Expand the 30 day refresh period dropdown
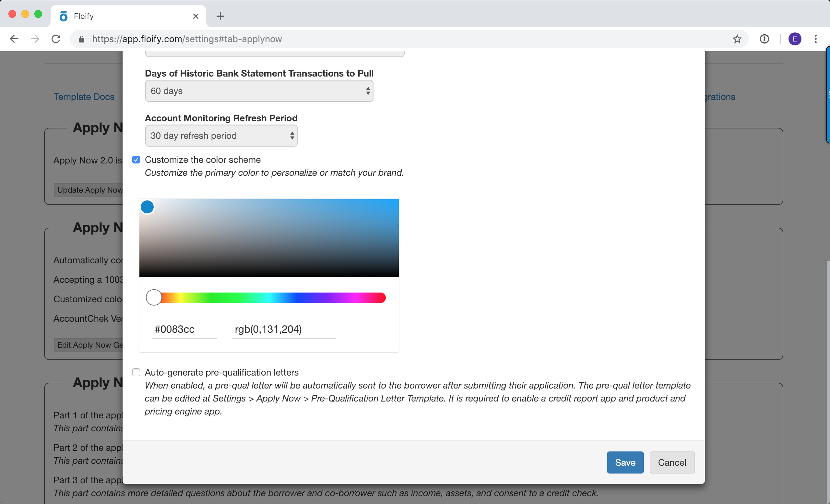This screenshot has height=504, width=830. tap(221, 136)
